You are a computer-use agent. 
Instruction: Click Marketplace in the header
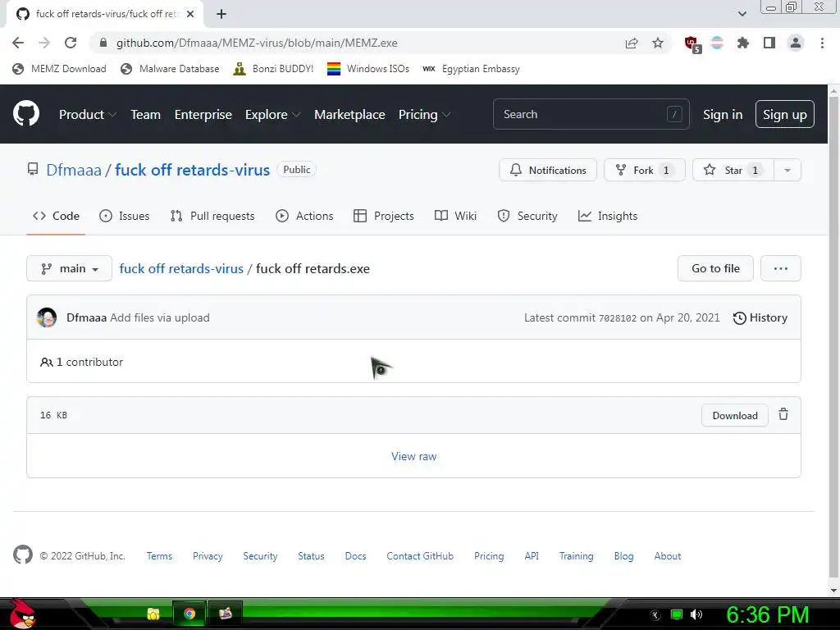pyautogui.click(x=349, y=114)
